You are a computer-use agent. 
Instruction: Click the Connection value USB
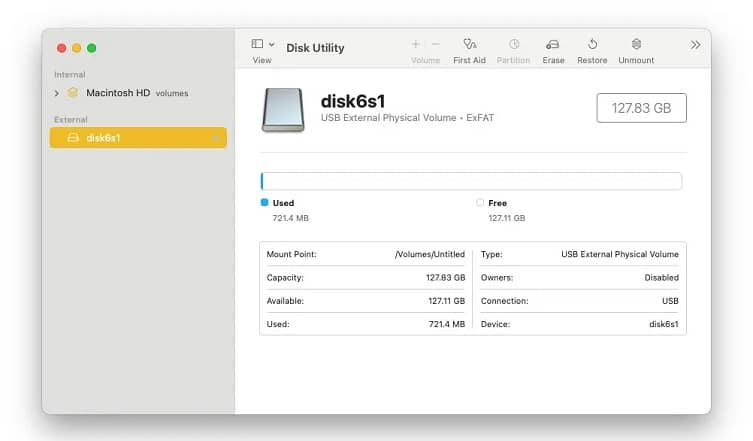(x=670, y=301)
